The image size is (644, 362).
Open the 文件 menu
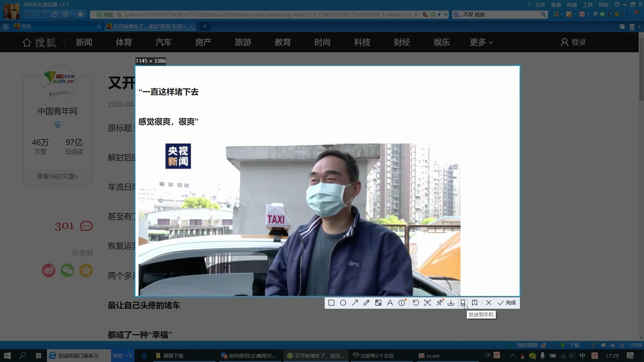coord(540,5)
